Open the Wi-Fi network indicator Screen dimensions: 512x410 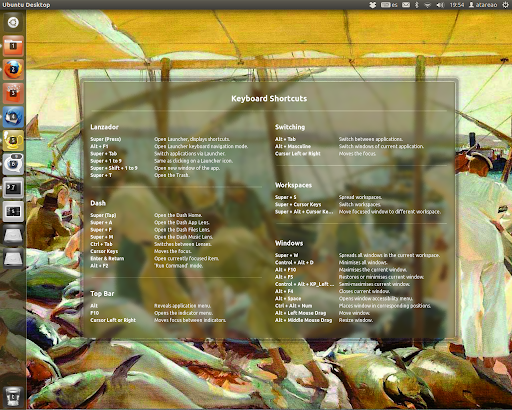[428, 5]
